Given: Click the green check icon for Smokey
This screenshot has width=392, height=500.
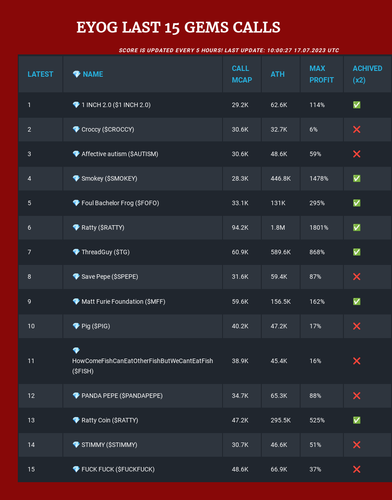Looking at the screenshot, I should pyautogui.click(x=357, y=178).
